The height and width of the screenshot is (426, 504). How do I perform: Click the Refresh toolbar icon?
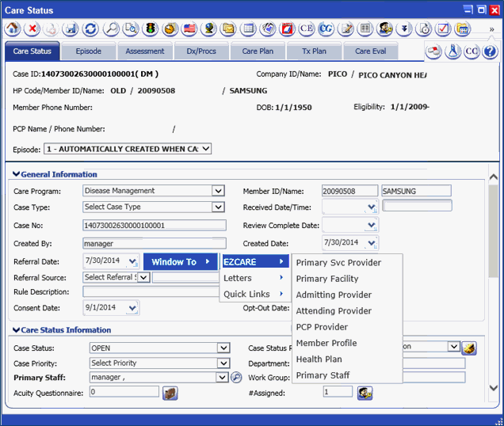point(91,29)
